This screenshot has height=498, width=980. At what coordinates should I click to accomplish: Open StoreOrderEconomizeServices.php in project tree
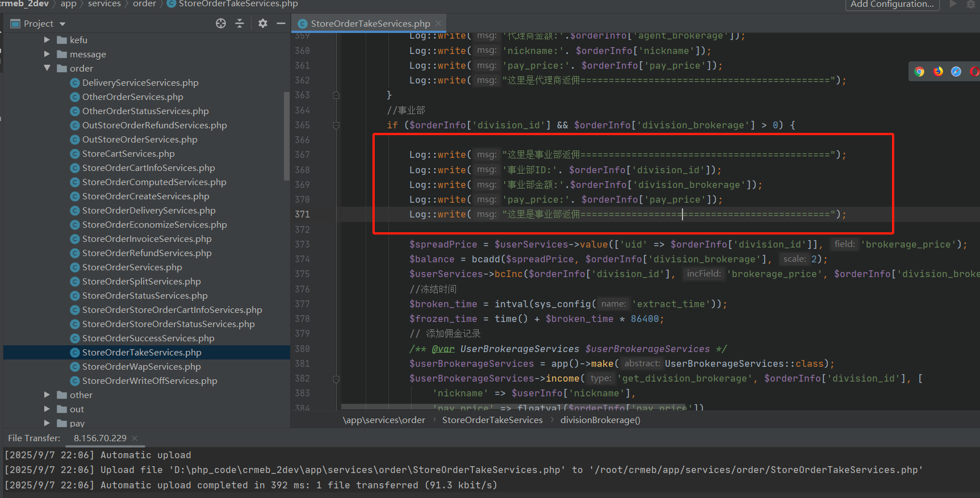pos(154,225)
